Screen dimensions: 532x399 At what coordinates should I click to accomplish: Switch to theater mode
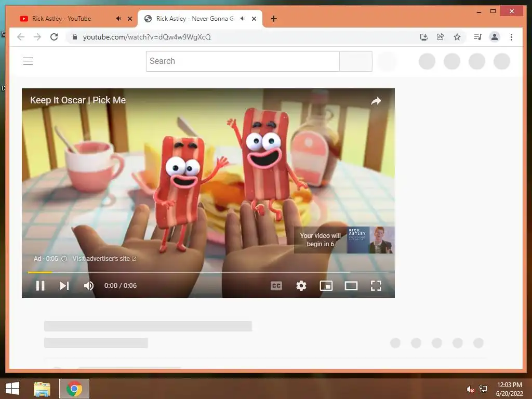[x=351, y=286]
